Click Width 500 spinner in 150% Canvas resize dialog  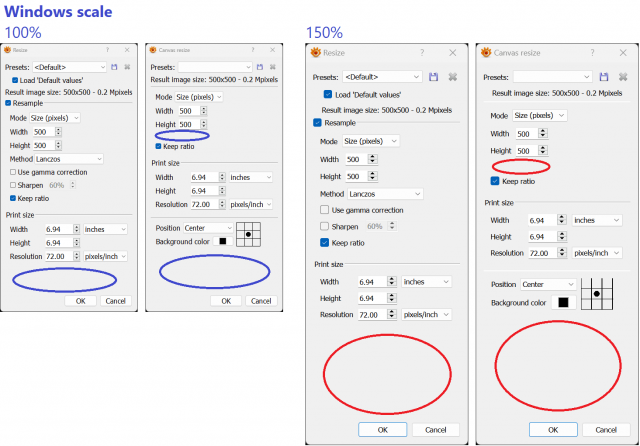click(x=542, y=133)
